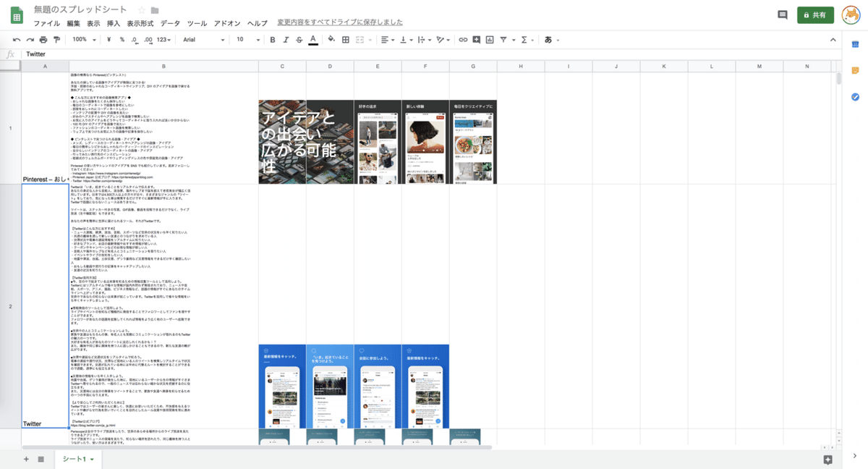The image size is (868, 469).
Task: Open the ヘルプ menu
Action: (x=257, y=23)
